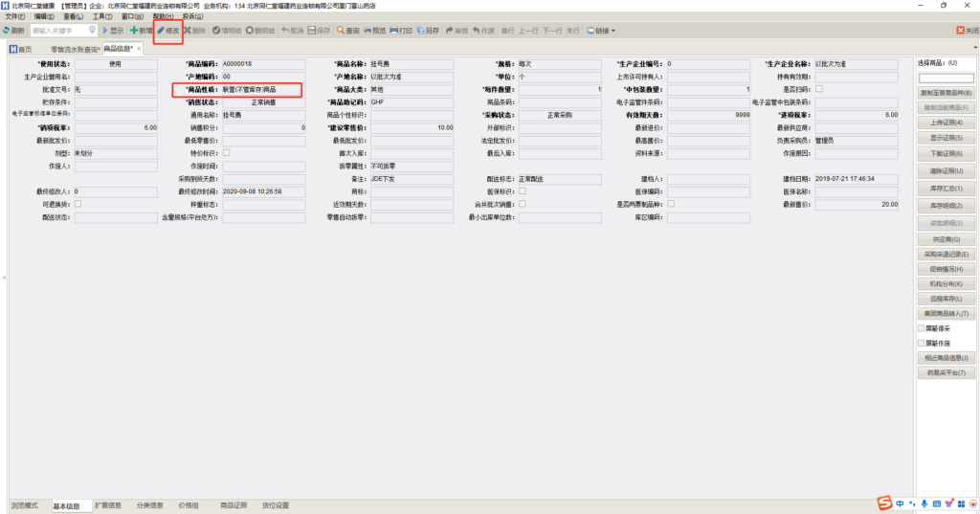Click the 审核 audit toolbar icon
Viewport: 980px width, 514px height.
click(450, 30)
